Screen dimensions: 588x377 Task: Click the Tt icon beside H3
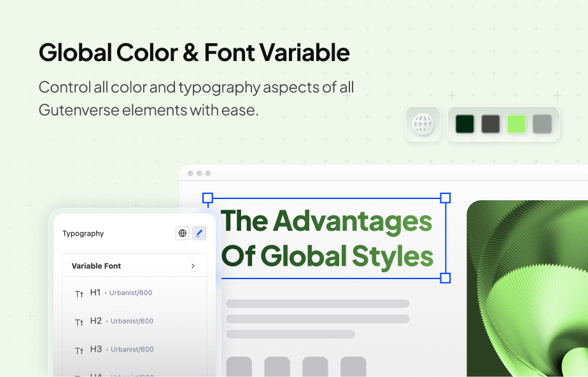(79, 351)
